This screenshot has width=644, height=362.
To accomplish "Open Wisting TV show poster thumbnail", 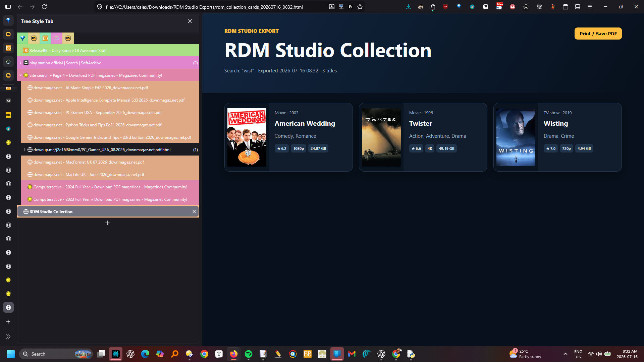I will pyautogui.click(x=516, y=137).
